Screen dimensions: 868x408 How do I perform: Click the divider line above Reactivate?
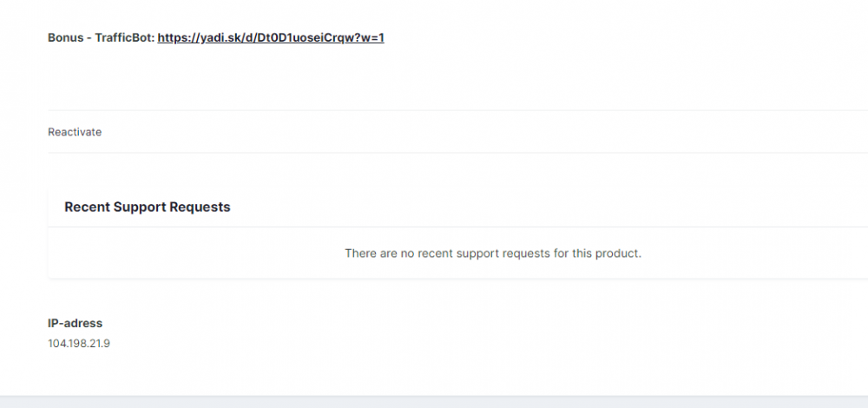434,110
